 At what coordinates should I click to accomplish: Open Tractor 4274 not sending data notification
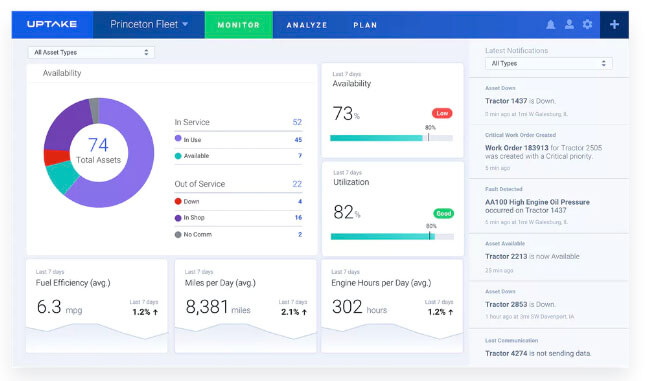(549, 347)
